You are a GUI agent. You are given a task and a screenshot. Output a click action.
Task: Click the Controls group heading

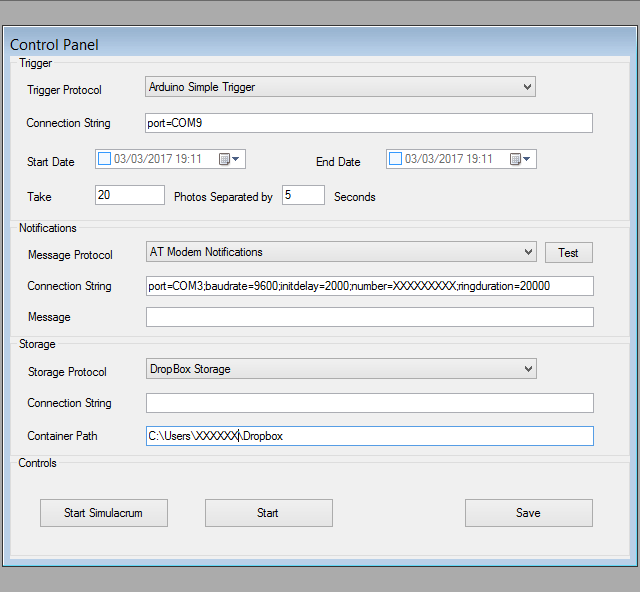pyautogui.click(x=38, y=463)
